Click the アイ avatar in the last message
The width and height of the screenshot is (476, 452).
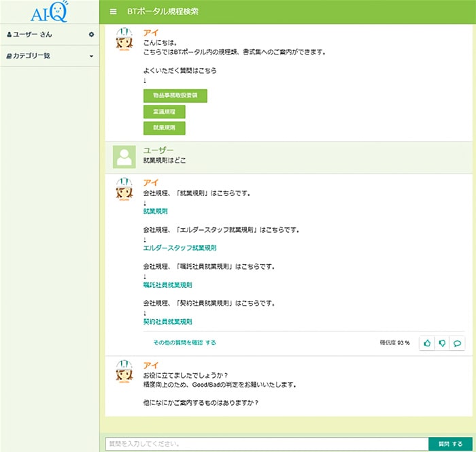(x=124, y=372)
